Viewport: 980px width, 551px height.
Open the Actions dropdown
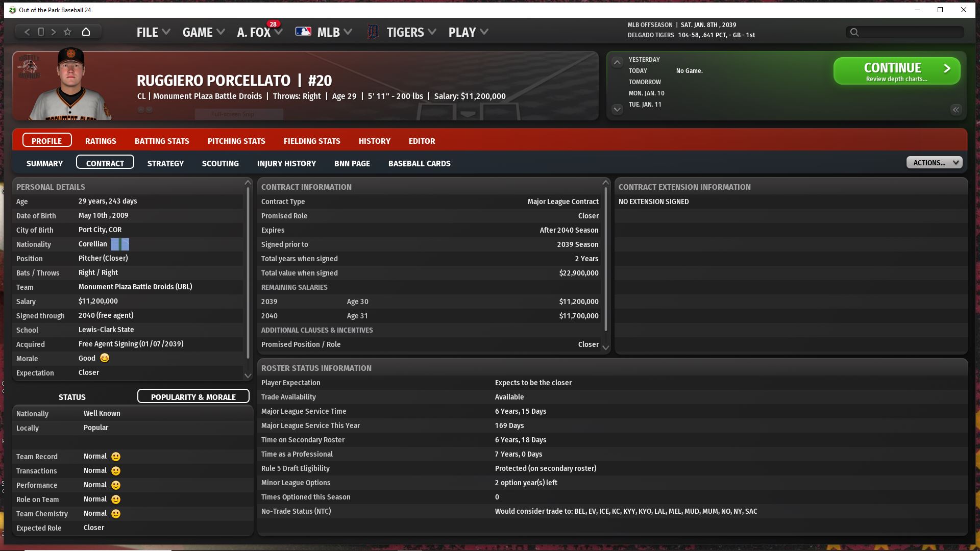coord(934,163)
